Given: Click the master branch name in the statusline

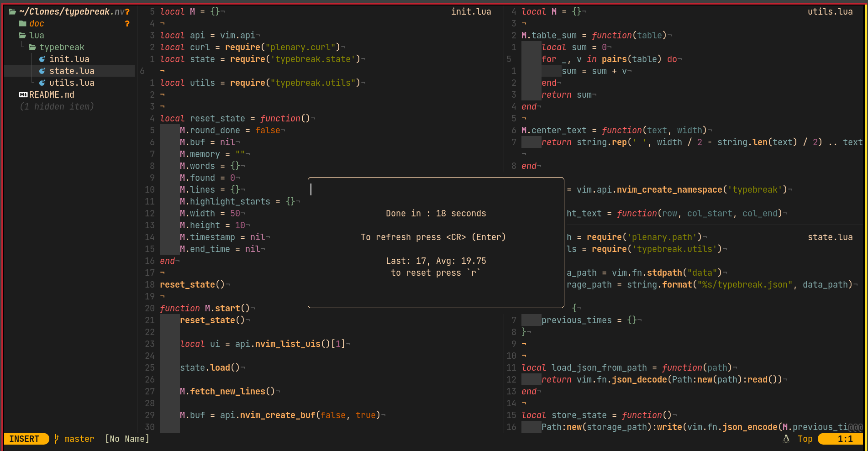Looking at the screenshot, I should (x=79, y=439).
